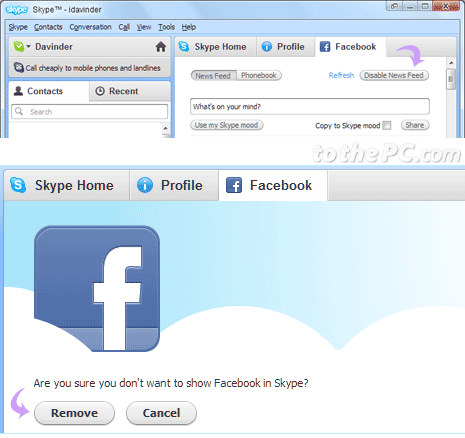
Task: Click the Skype logo icon in the title bar
Action: point(16,10)
